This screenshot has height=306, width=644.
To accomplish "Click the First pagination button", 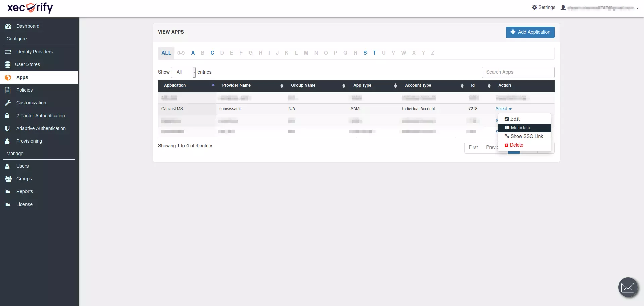I will pyautogui.click(x=473, y=147).
